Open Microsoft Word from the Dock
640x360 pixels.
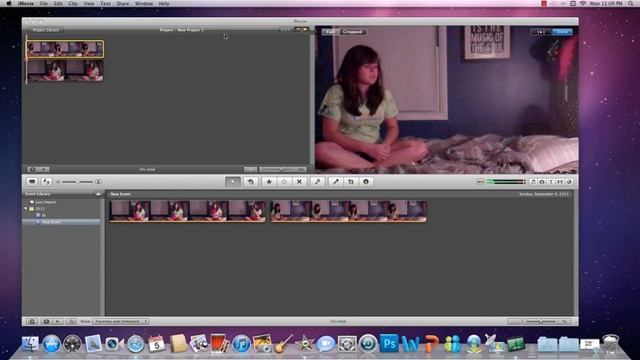pos(410,344)
